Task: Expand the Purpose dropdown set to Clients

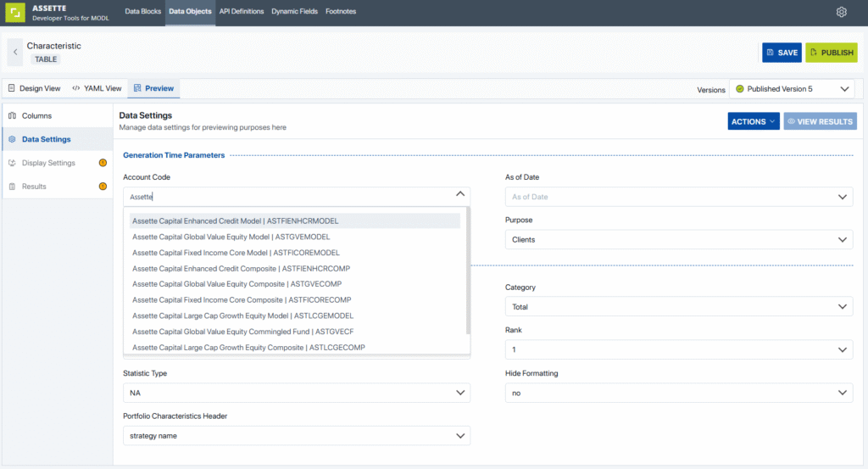Action: coord(678,240)
